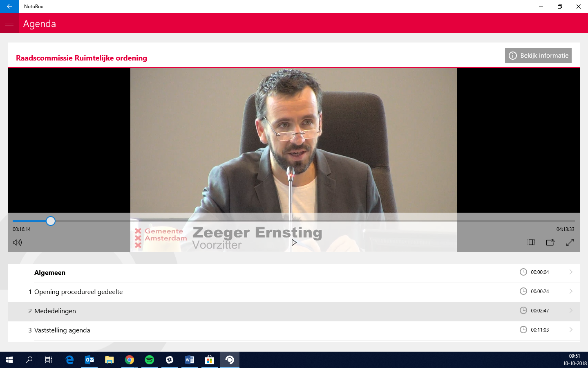Expand the Mededelingen row chevron
Screen dimensions: 588x368
571,311
